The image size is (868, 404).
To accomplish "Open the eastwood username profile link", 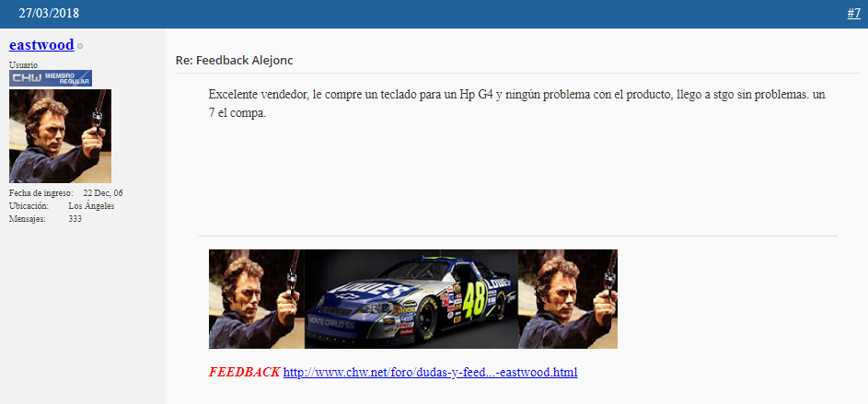I will tap(41, 45).
